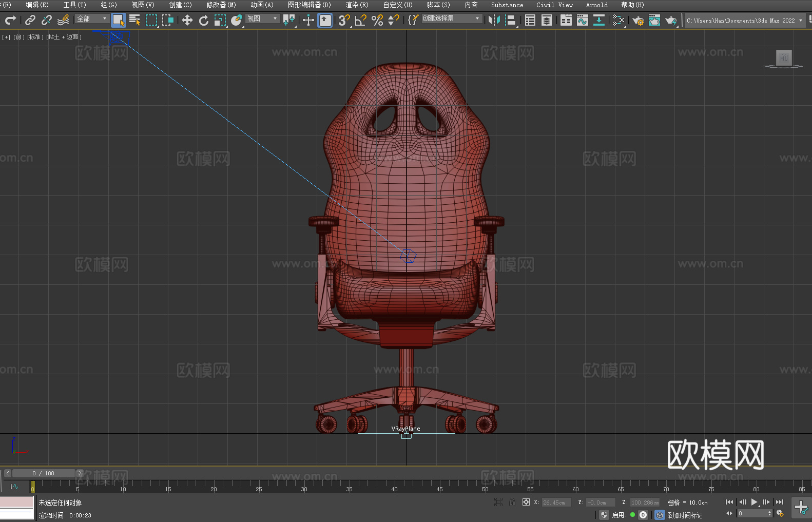Toggle the Angle Snap button

tap(361, 20)
